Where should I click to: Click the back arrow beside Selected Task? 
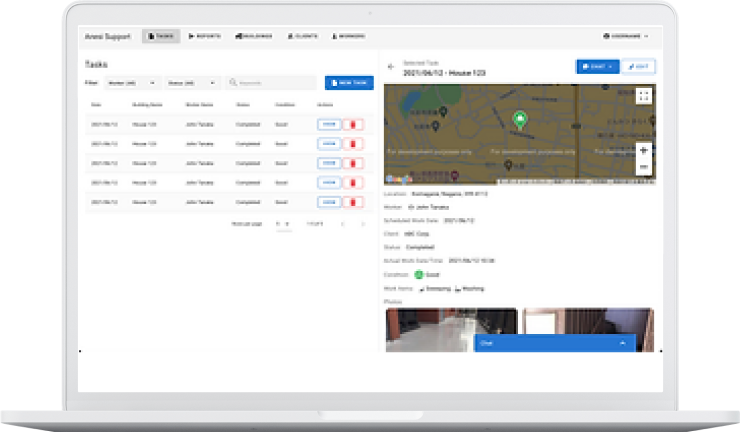[x=391, y=67]
